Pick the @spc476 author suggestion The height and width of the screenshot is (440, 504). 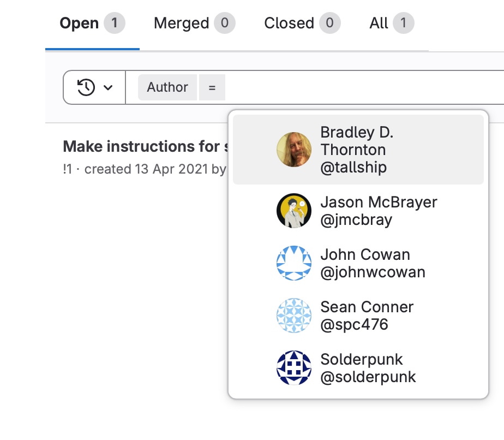354,324
